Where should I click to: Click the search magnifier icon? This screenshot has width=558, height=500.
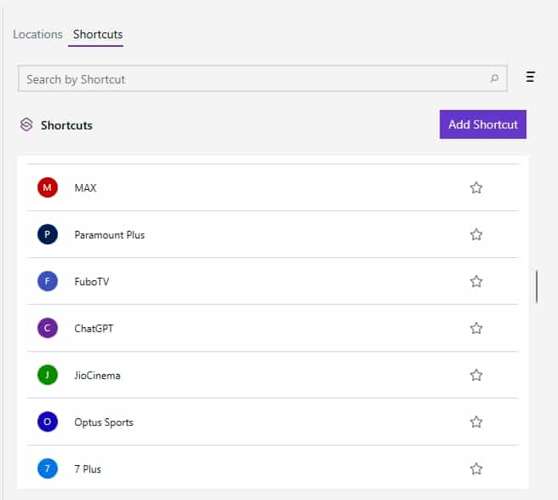pyautogui.click(x=494, y=78)
